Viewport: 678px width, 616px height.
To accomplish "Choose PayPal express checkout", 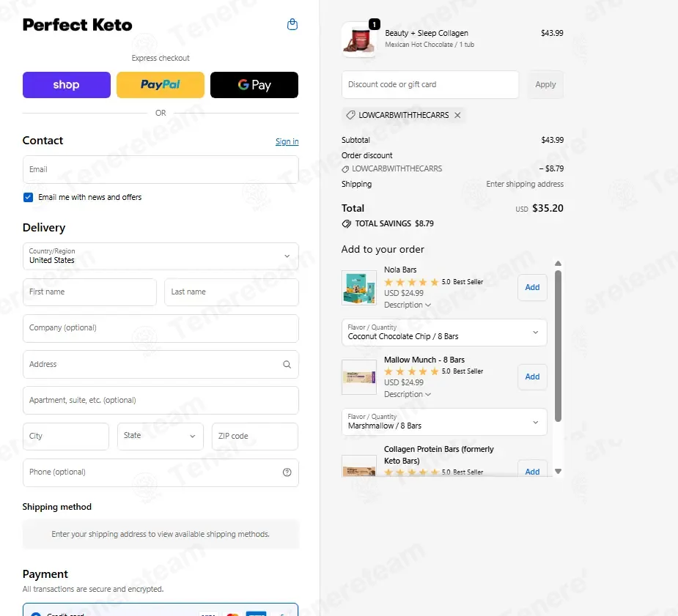I will pyautogui.click(x=161, y=85).
